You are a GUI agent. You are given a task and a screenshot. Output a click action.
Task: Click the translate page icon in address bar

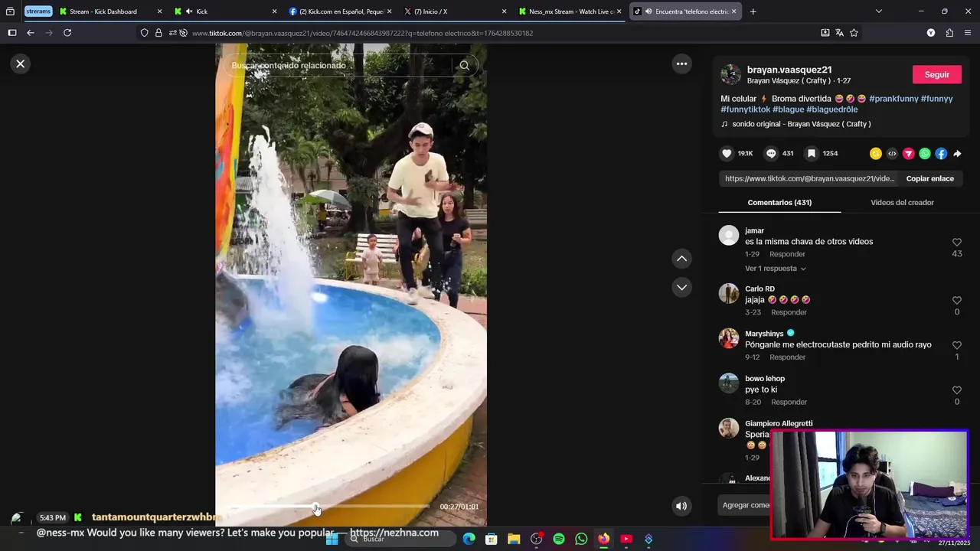pos(839,33)
